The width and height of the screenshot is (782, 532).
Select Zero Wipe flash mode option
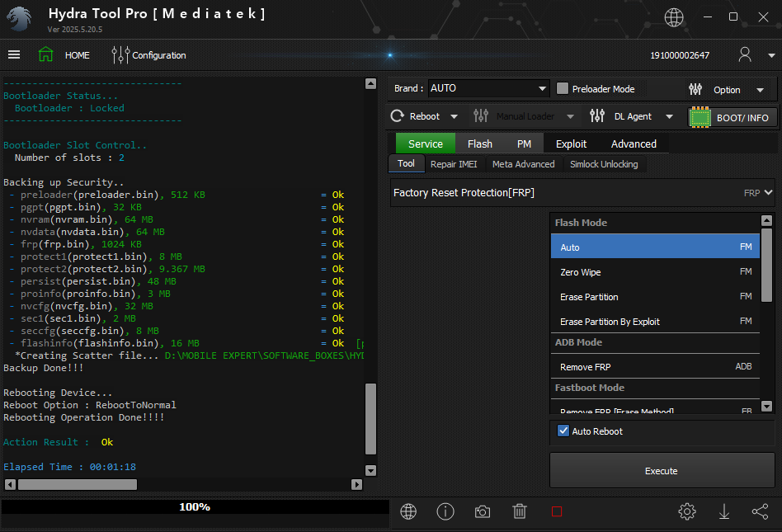655,271
